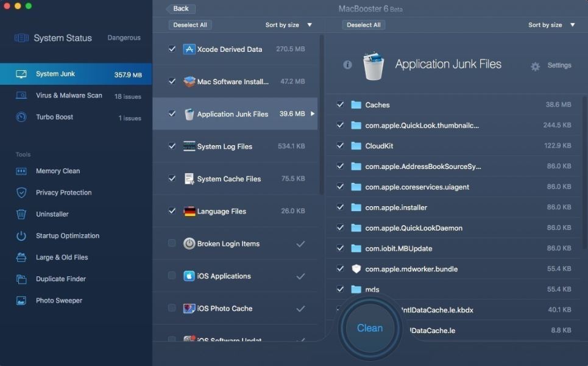This screenshot has width=588, height=366.
Task: Click the 18 issues label
Action: pos(128,96)
